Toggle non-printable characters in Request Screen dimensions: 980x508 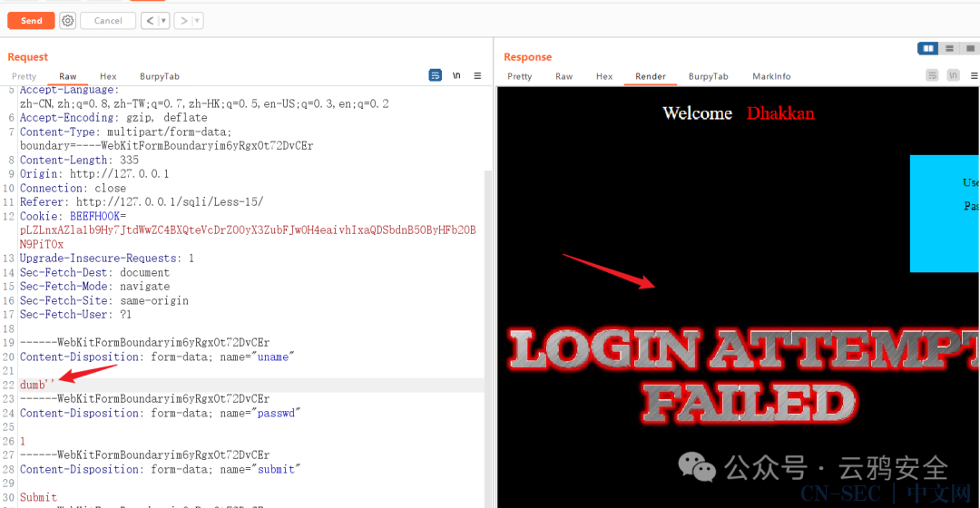[x=456, y=75]
